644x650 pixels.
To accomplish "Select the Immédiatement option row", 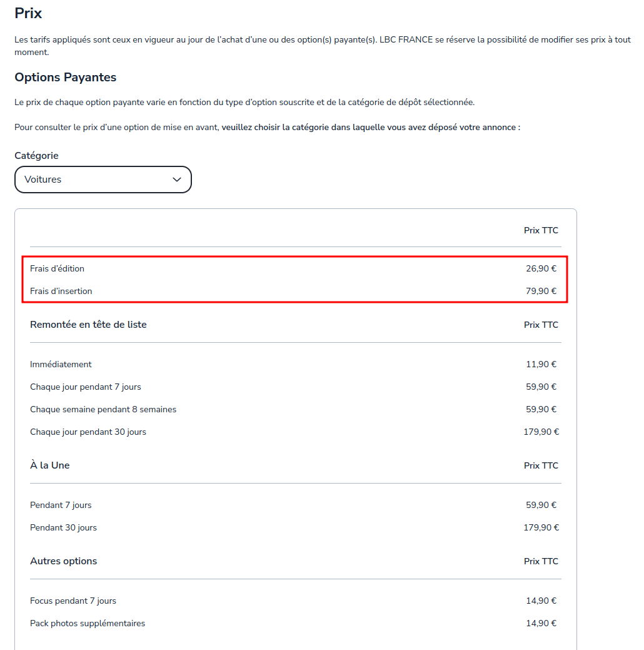I will click(295, 364).
